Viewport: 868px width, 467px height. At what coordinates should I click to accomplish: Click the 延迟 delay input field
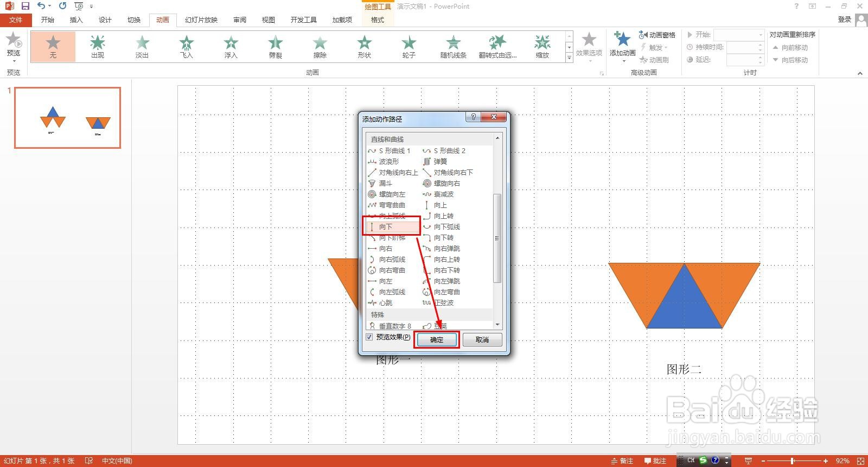(x=745, y=60)
